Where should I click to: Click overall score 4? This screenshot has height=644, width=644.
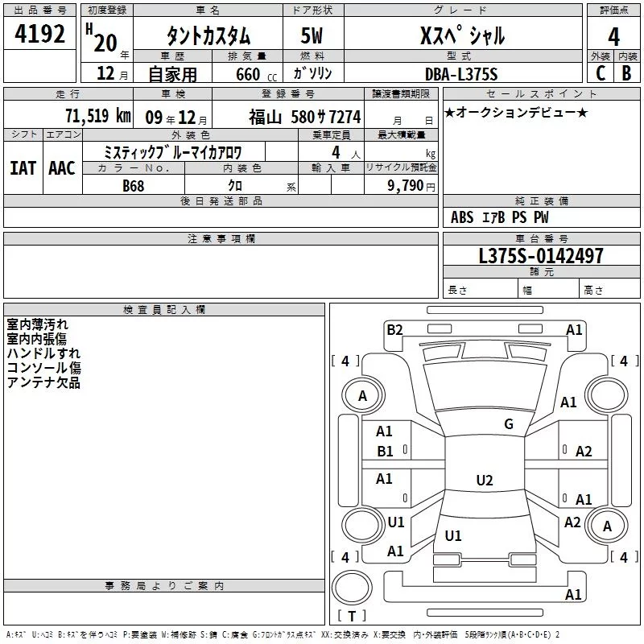[x=613, y=37]
